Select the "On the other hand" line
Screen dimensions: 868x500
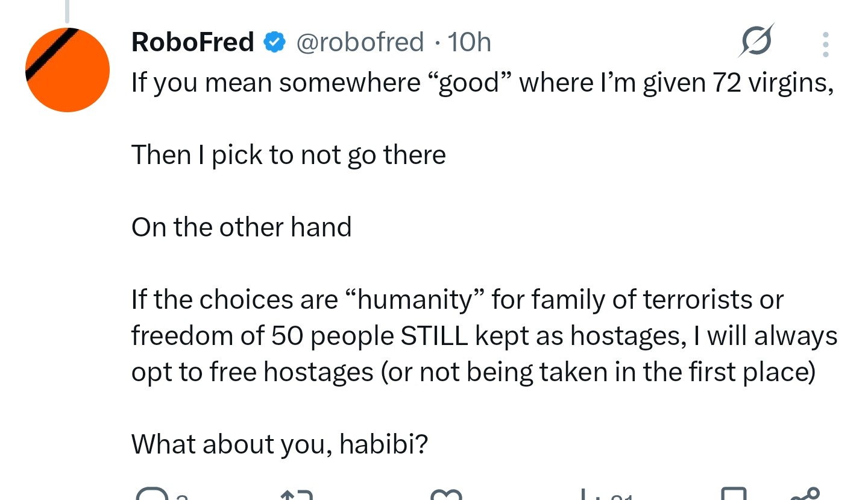pyautogui.click(x=241, y=227)
